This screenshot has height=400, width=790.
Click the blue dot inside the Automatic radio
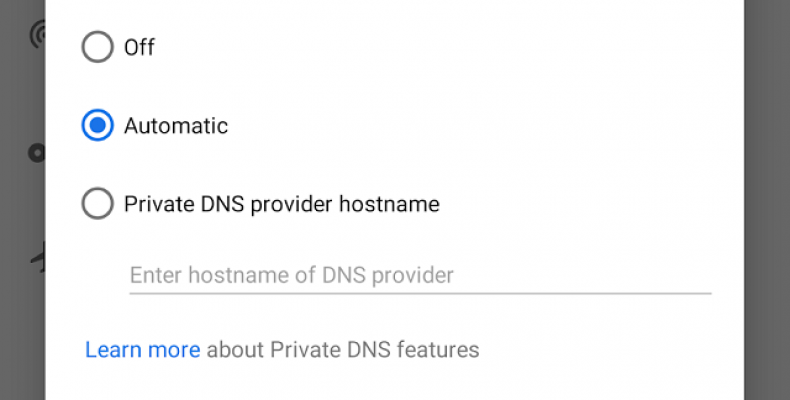pos(97,125)
